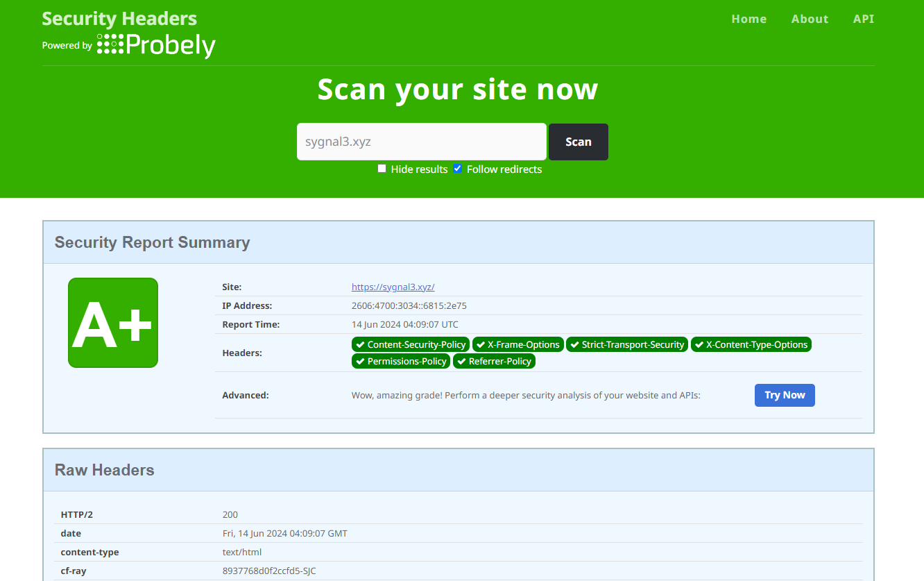Click the green A+ grade badge
Image resolution: width=924 pixels, height=581 pixels.
point(112,322)
